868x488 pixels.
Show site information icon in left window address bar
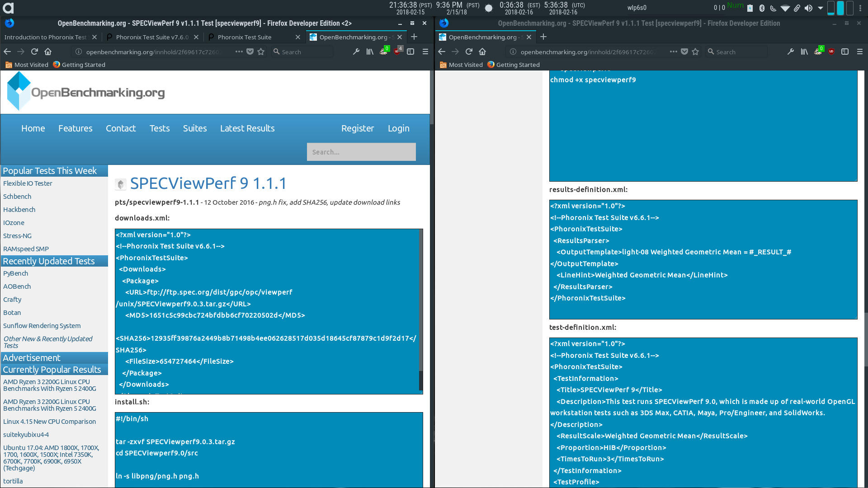(78, 52)
